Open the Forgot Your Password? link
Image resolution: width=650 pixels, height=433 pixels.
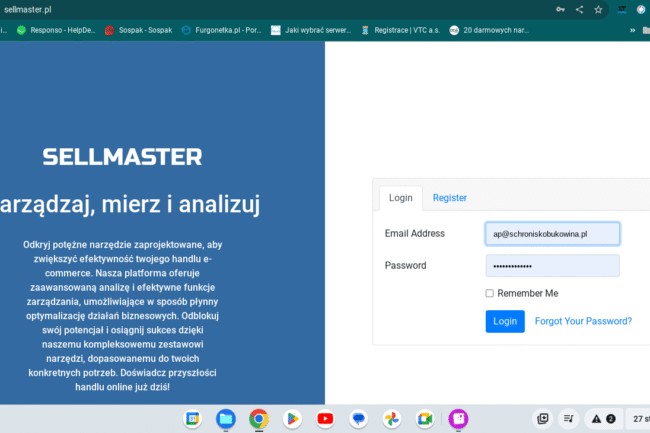[x=583, y=322]
